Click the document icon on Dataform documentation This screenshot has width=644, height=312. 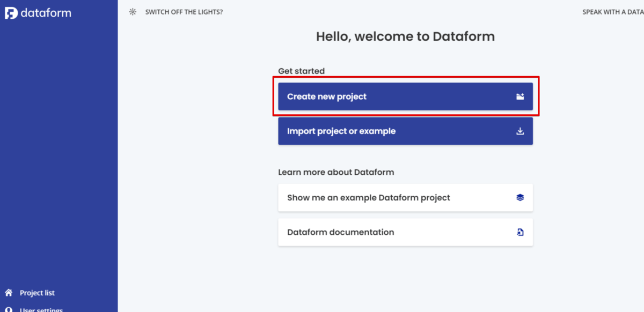click(519, 232)
